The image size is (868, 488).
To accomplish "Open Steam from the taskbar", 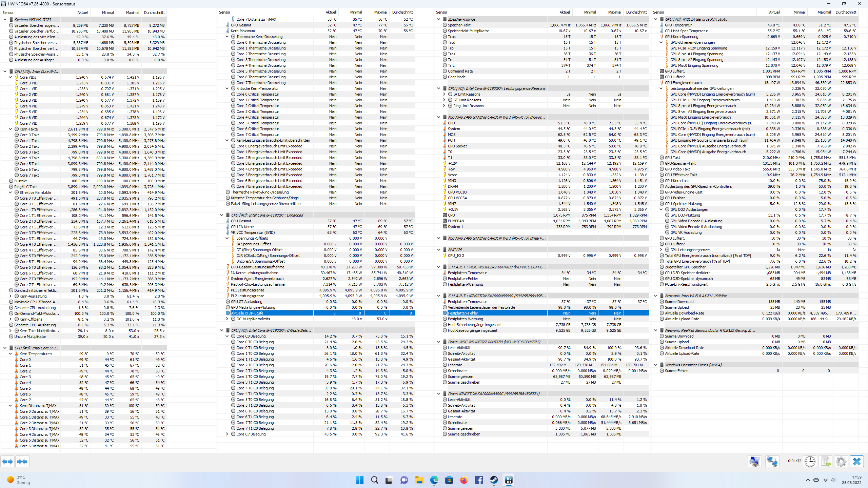I will point(494,480).
